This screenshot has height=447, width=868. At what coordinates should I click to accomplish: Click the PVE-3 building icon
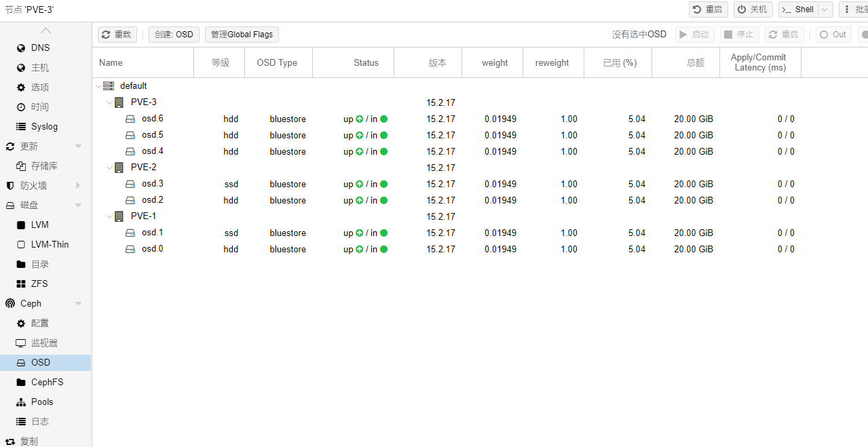point(119,102)
